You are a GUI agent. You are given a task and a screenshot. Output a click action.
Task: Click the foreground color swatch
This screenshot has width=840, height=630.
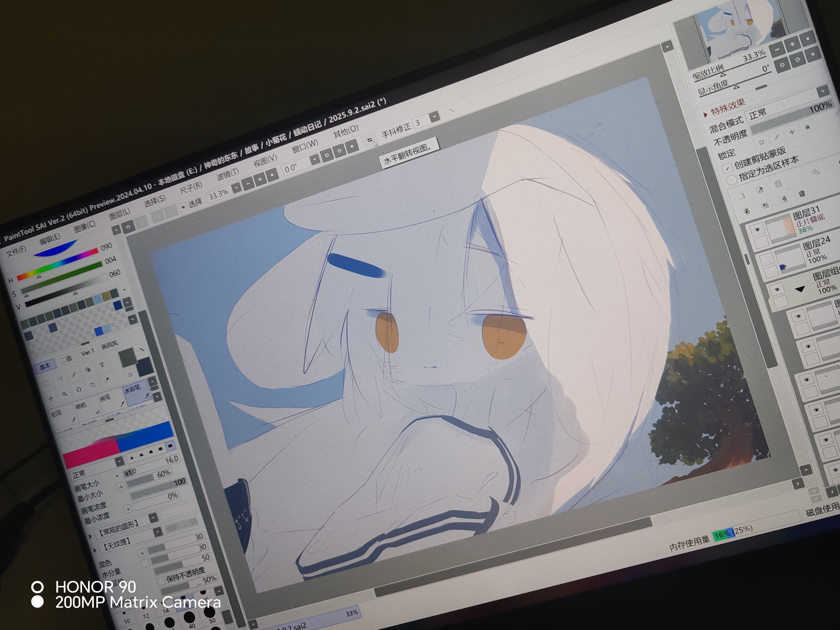pos(128,357)
